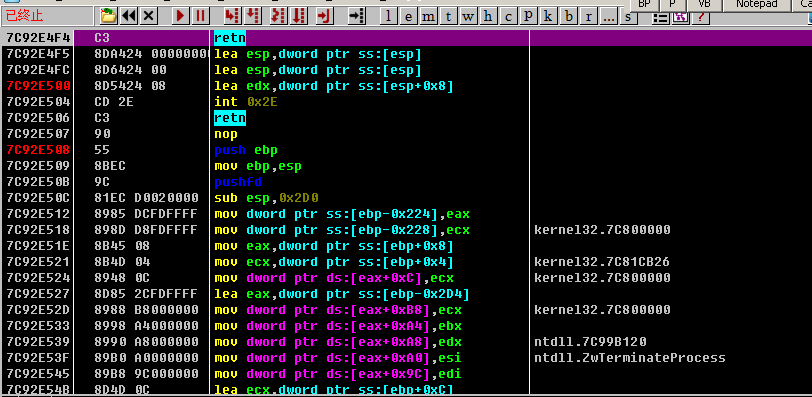The width and height of the screenshot is (812, 397).
Task: Open Help with the red question mark icon
Action: pyautogui.click(x=700, y=17)
